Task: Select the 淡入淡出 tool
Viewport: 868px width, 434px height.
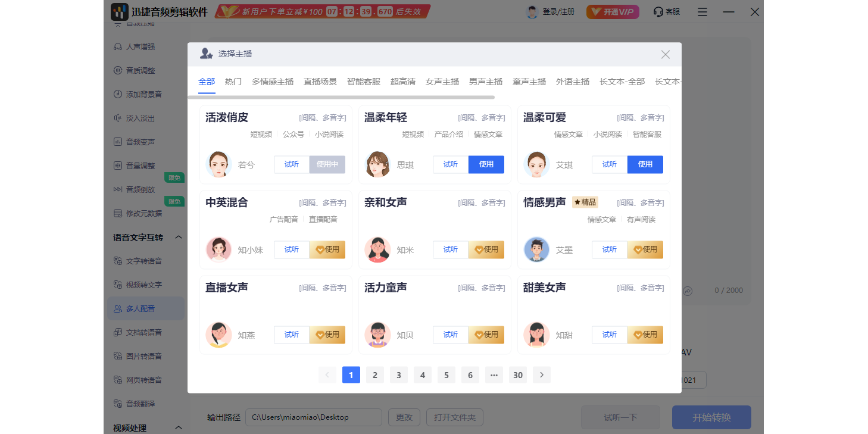Action: (138, 117)
